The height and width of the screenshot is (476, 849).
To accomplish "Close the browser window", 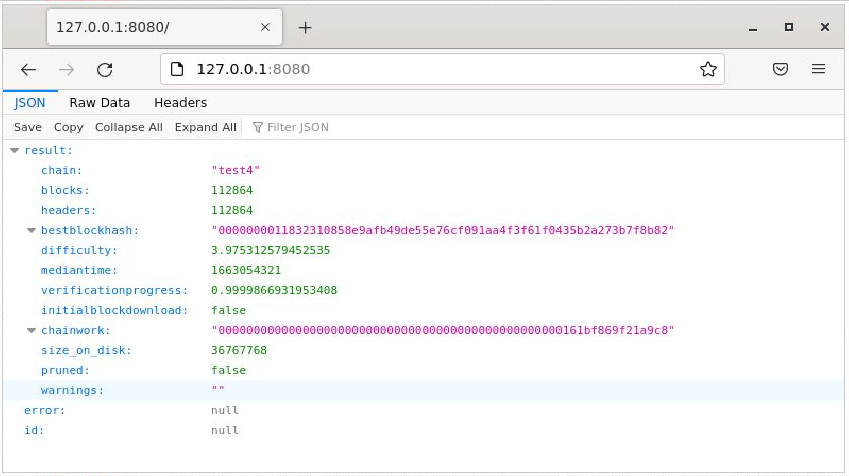I will [825, 27].
